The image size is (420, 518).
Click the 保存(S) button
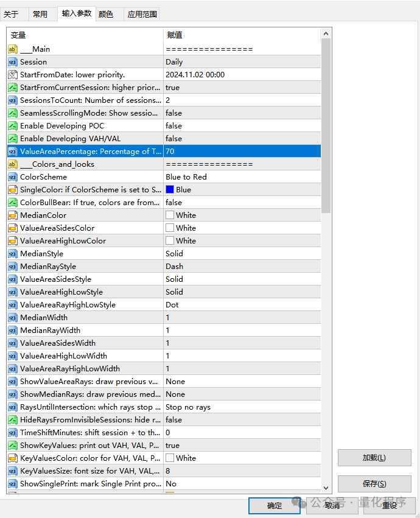[x=374, y=484]
